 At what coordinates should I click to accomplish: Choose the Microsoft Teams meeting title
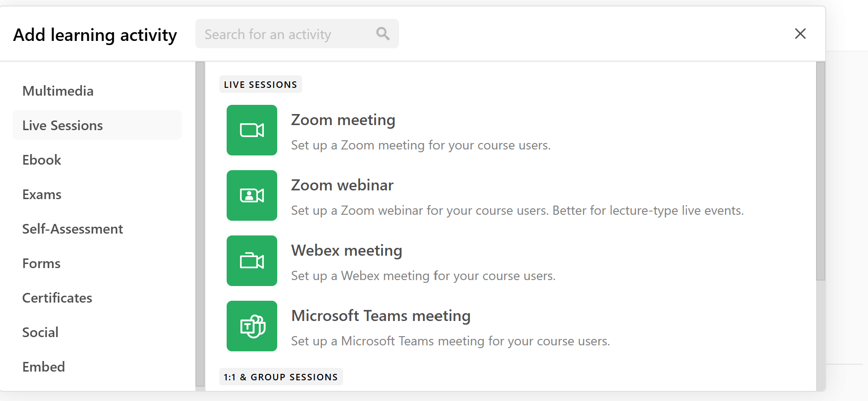click(x=381, y=315)
